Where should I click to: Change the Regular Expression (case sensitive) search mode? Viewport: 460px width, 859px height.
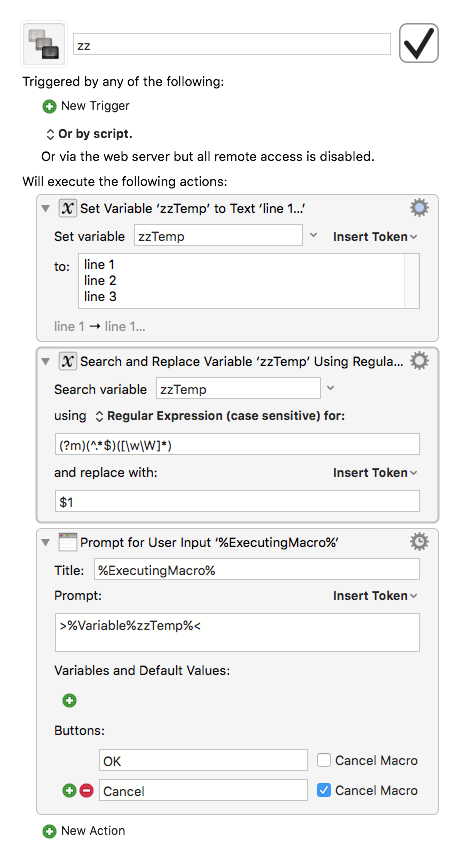tap(220, 416)
